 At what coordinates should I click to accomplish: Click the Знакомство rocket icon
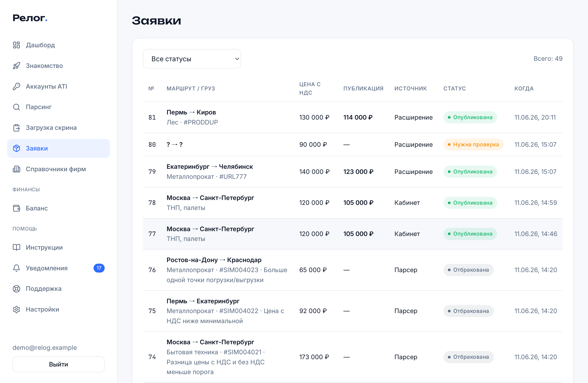pyautogui.click(x=16, y=66)
